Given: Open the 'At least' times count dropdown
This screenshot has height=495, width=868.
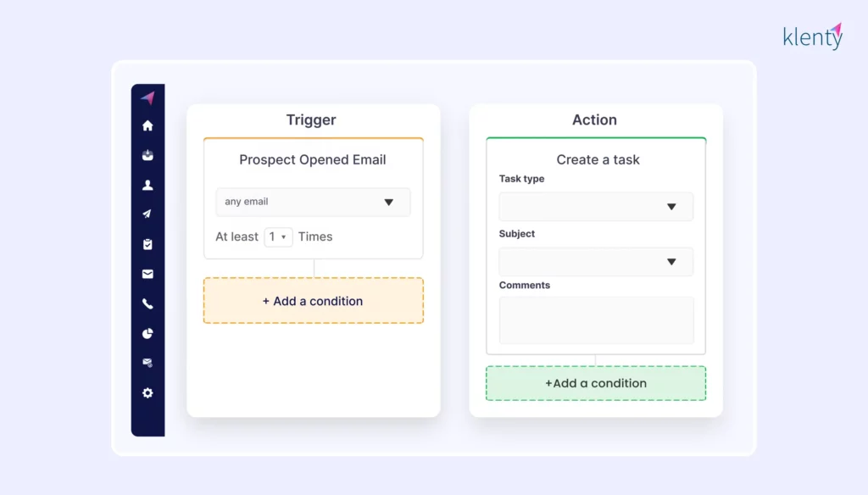Looking at the screenshot, I should (278, 236).
